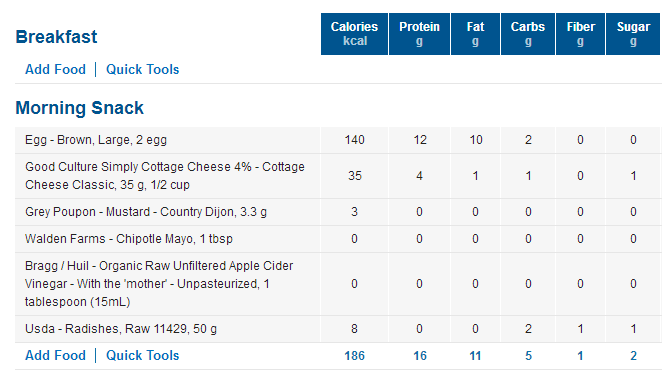Click the Calories kcal column header
Image resolution: width=662 pixels, height=373 pixels.
(x=354, y=34)
